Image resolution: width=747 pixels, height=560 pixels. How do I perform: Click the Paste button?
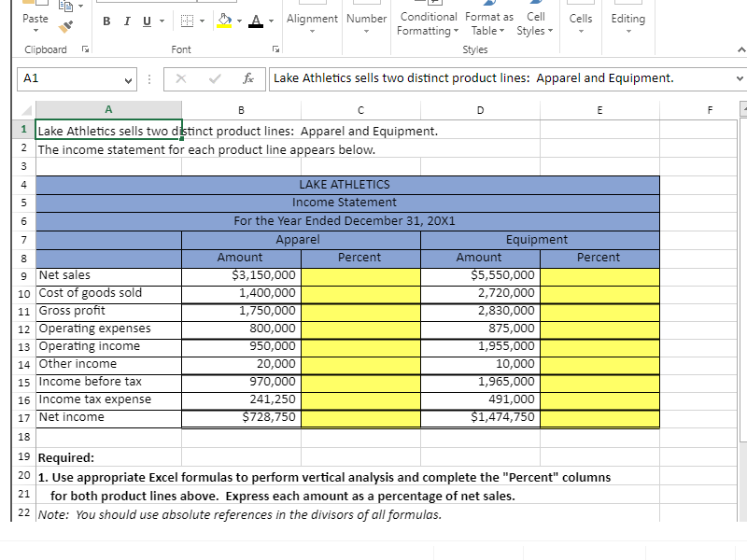(x=35, y=19)
